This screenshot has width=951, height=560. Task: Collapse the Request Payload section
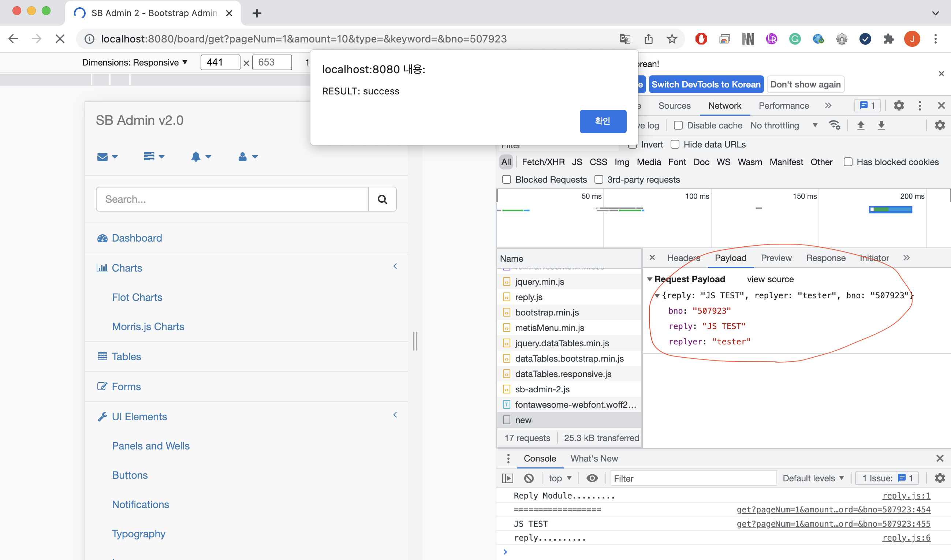(649, 279)
